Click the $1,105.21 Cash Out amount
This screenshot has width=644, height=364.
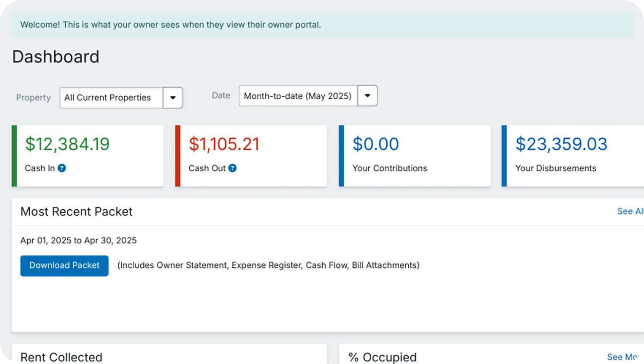pos(224,144)
